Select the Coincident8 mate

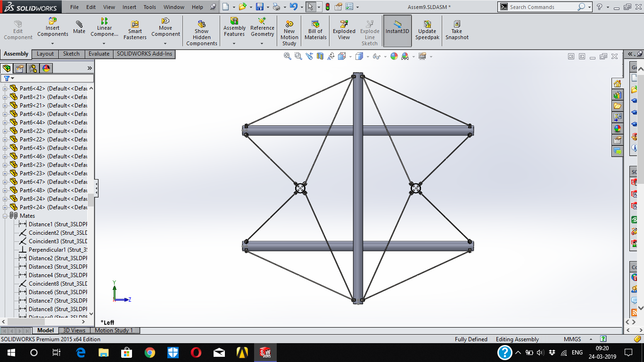pos(53,284)
